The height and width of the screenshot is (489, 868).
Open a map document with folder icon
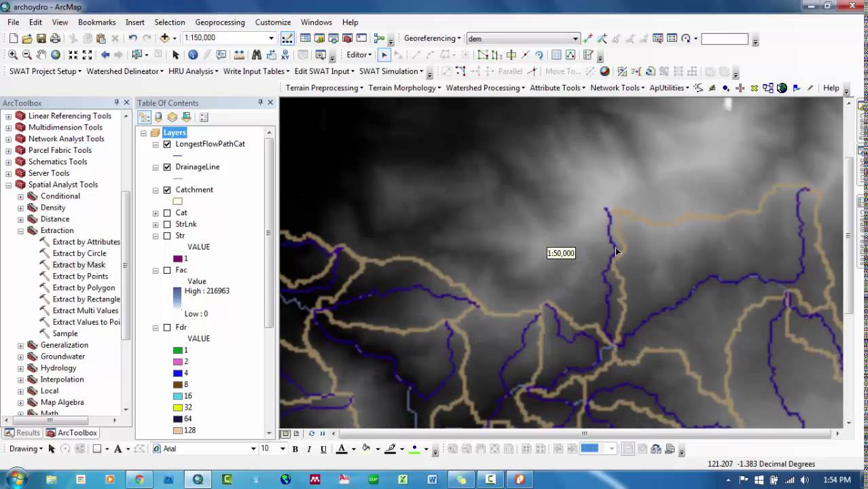(27, 39)
